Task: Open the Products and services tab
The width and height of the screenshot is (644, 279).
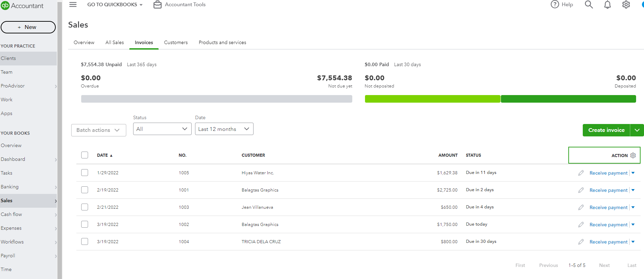Action: pos(222,42)
